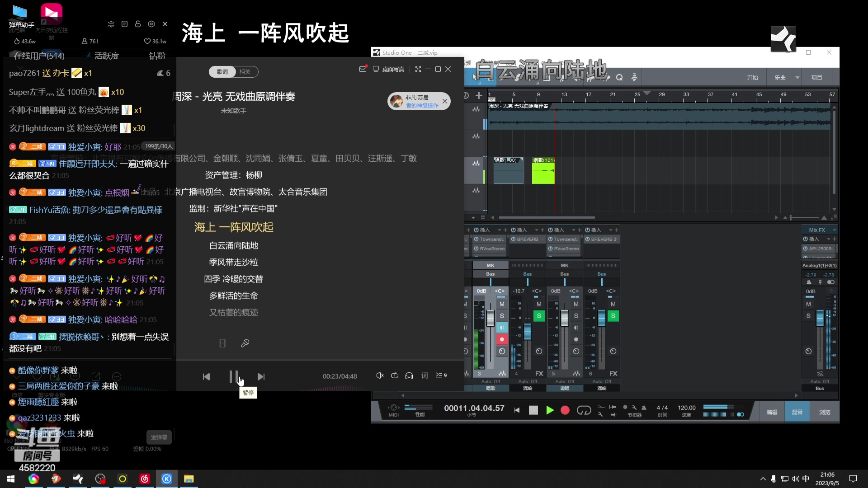
Task: Open the headphone sound effects icon
Action: pyautogui.click(x=409, y=375)
